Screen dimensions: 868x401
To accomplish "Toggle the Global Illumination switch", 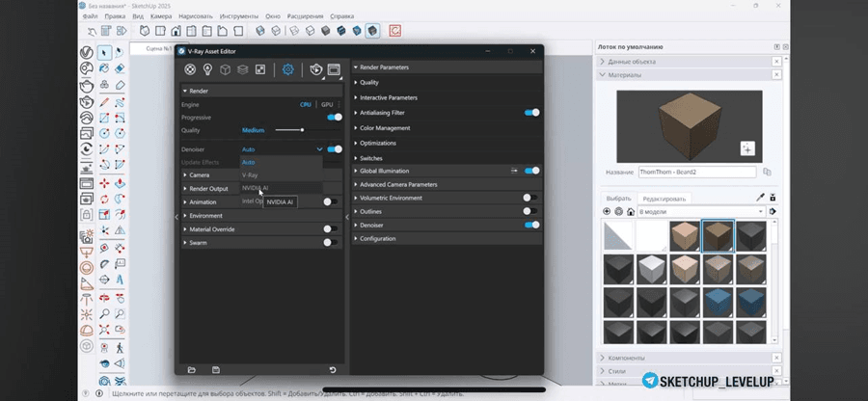I will coord(532,171).
